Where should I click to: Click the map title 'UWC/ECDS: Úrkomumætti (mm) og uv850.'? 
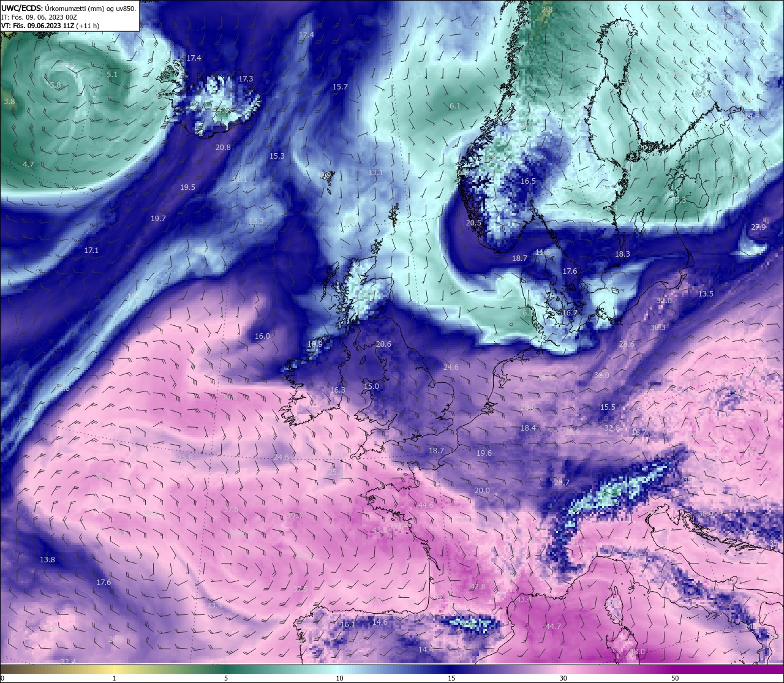(69, 8)
